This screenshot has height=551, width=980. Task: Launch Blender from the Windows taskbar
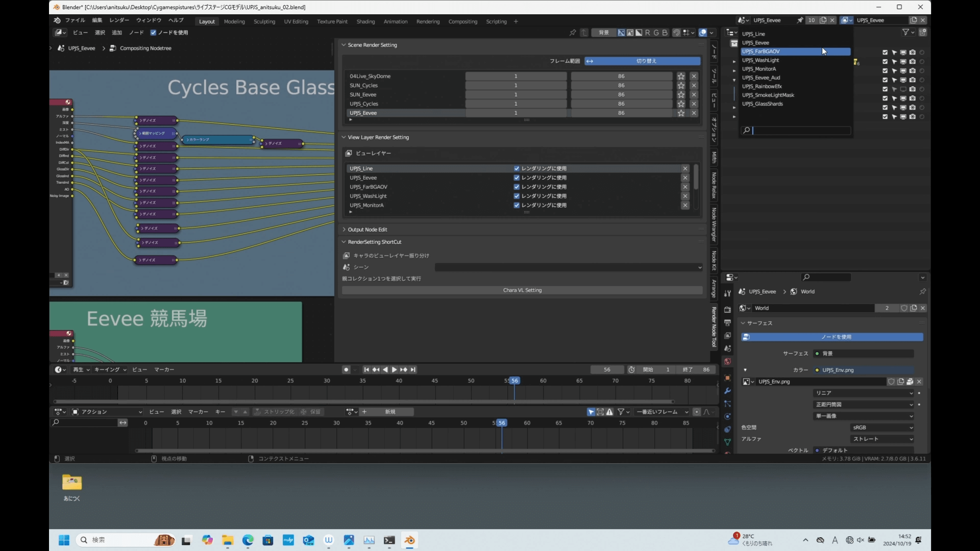(409, 540)
